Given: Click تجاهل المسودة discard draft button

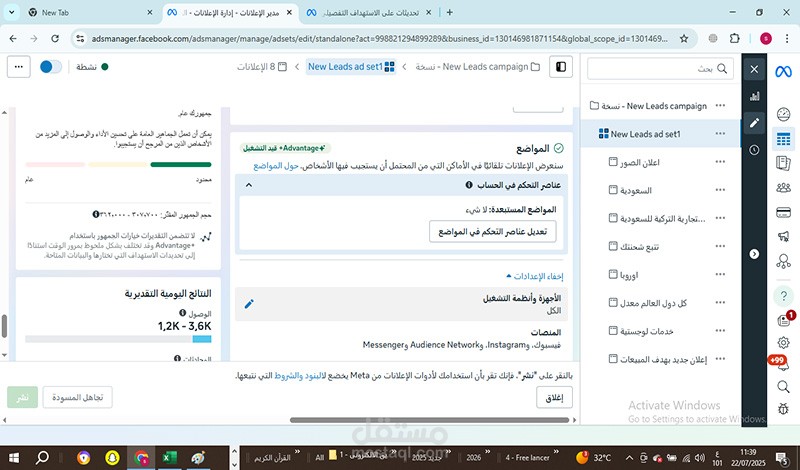Looking at the screenshot, I should pyautogui.click(x=78, y=398).
